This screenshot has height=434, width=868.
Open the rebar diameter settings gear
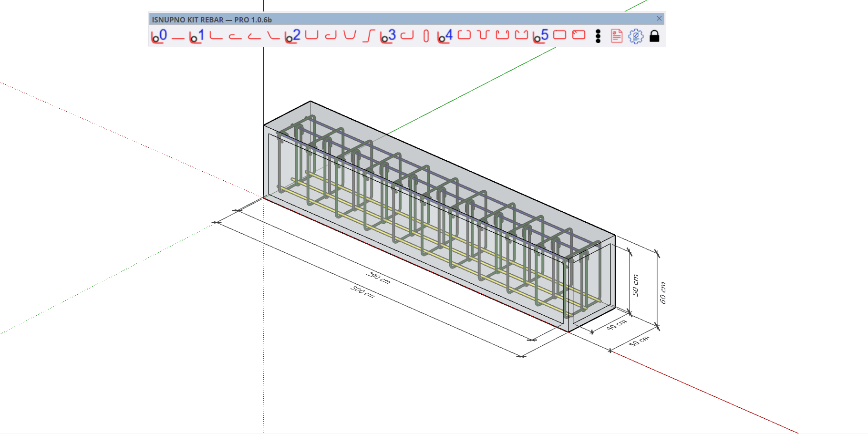pos(636,36)
